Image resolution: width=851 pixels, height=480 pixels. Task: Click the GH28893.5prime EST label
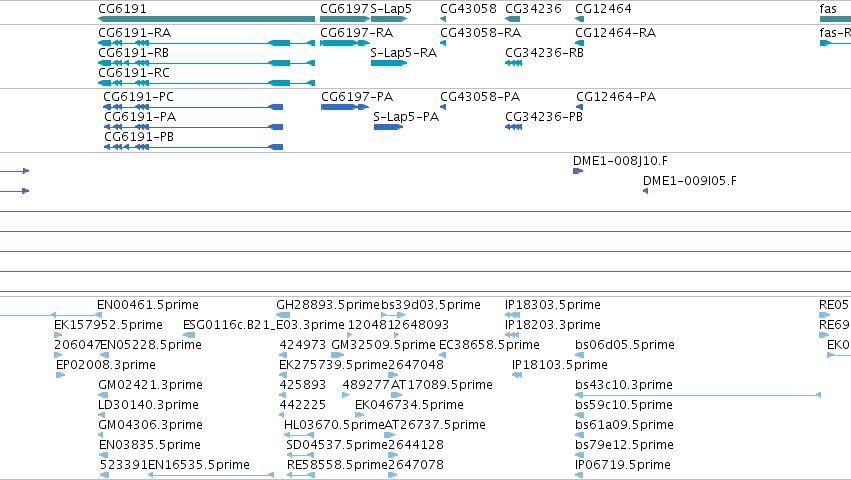(x=328, y=305)
